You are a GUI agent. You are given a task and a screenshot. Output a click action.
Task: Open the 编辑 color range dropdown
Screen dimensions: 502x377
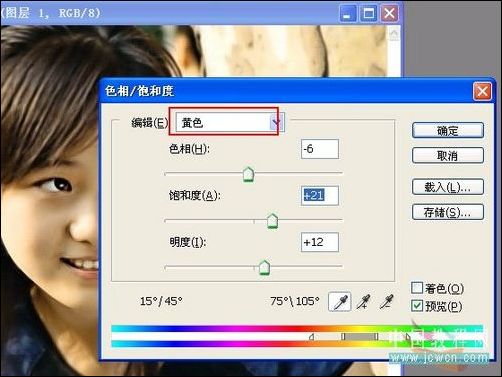230,123
